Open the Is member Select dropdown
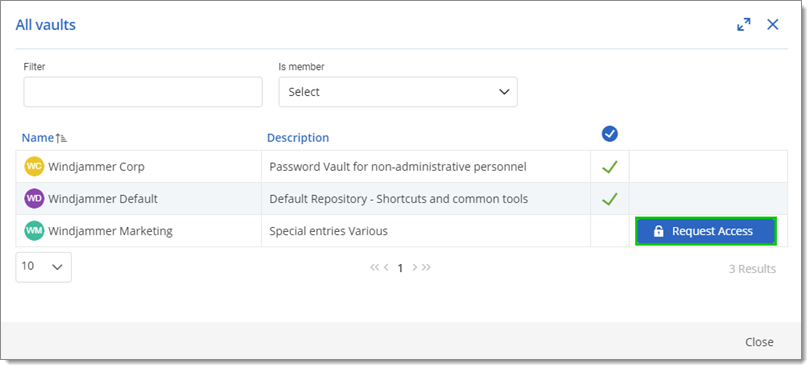Image resolution: width=812 pixels, height=370 pixels. tap(398, 92)
